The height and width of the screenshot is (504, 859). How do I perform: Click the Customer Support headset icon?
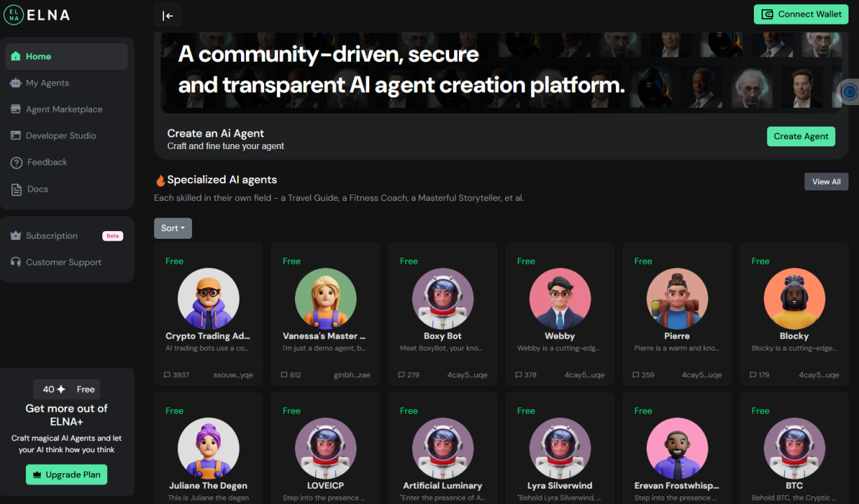tap(16, 262)
